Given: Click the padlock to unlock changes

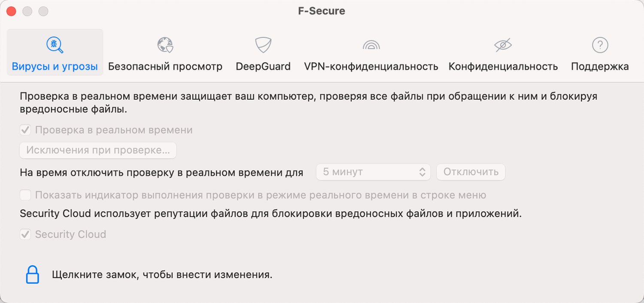Looking at the screenshot, I should tap(33, 275).
